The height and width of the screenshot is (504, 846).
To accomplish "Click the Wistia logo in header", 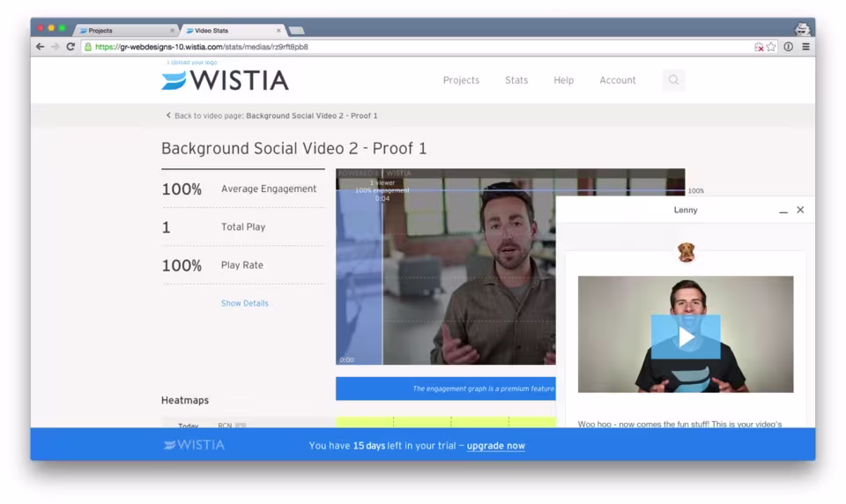I will pos(225,80).
